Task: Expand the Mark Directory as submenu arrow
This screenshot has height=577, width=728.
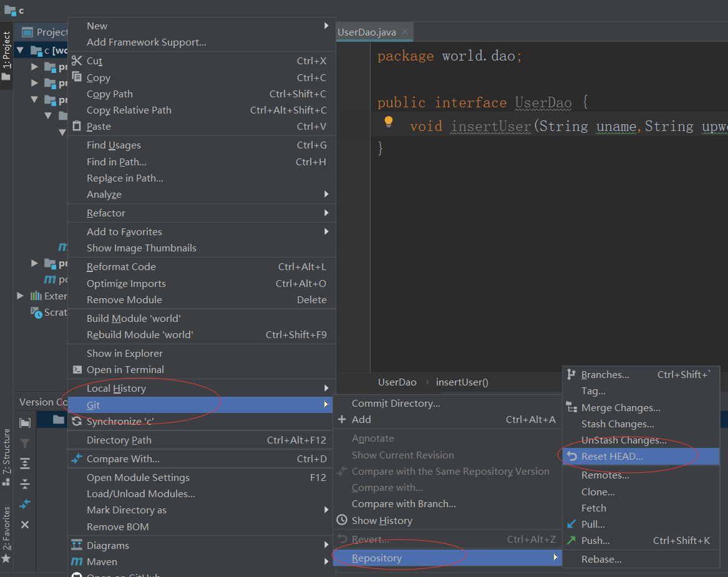Action: tap(326, 510)
